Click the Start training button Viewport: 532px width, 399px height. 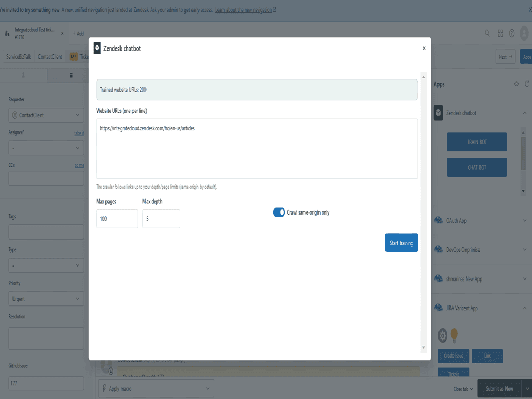click(402, 243)
